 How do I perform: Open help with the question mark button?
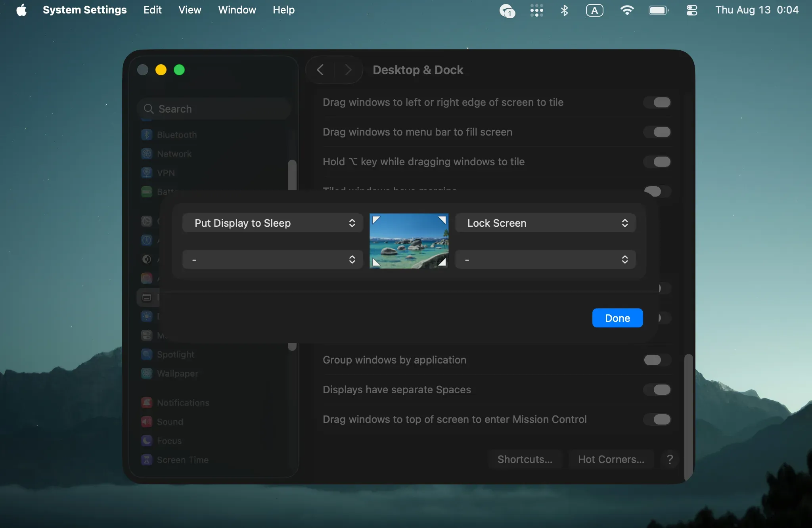[670, 459]
